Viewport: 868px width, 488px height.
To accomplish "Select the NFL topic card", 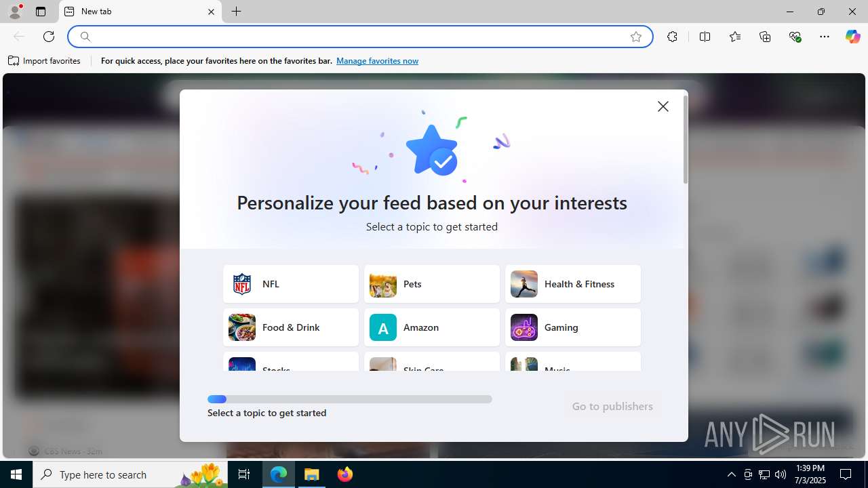I will [291, 284].
